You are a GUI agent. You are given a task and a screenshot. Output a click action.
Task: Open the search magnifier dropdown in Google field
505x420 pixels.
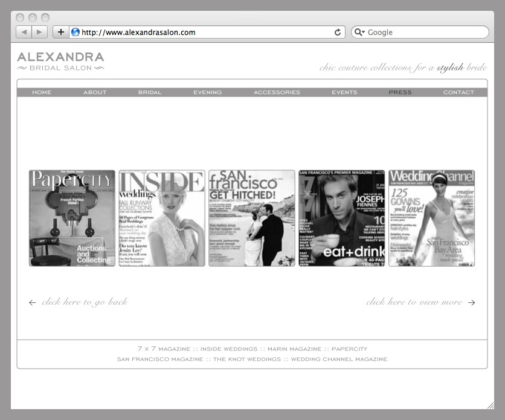click(359, 32)
